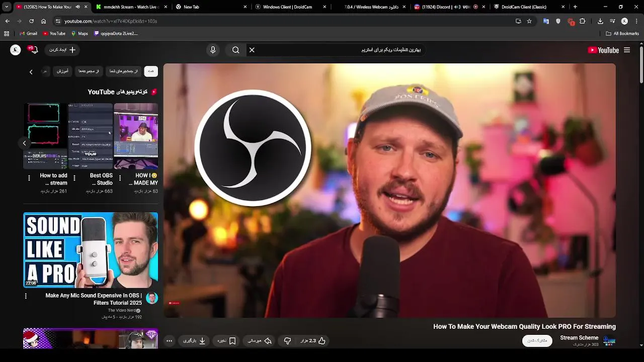644x362 pixels.
Task: Open the apps grid in bookmarks bar
Action: (x=7, y=34)
